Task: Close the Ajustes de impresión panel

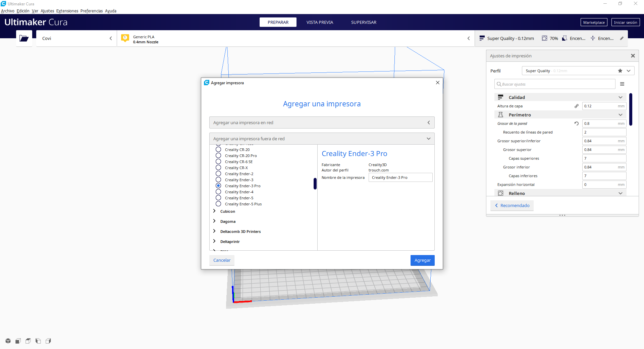Action: click(633, 56)
